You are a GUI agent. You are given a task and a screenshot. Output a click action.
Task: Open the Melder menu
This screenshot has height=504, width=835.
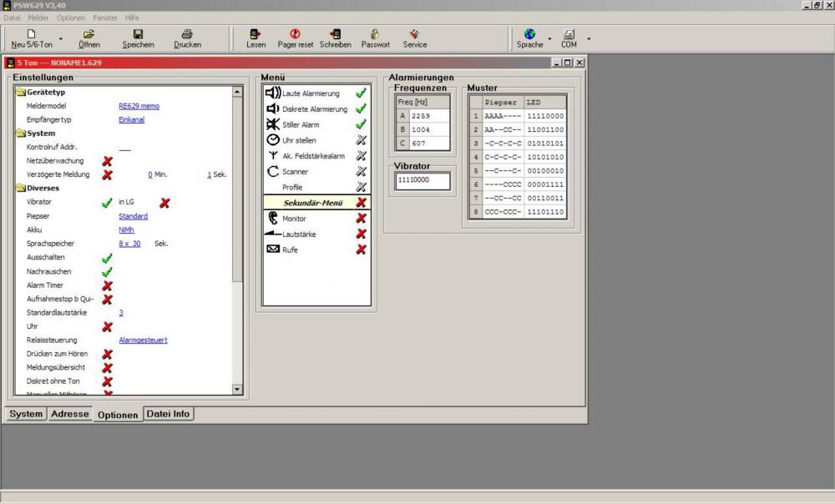coord(38,18)
